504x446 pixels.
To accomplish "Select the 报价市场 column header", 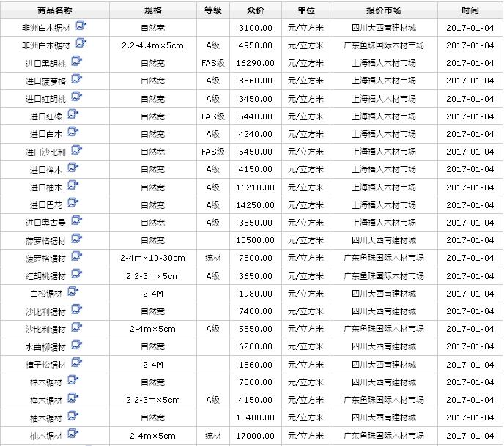I will [x=383, y=11].
